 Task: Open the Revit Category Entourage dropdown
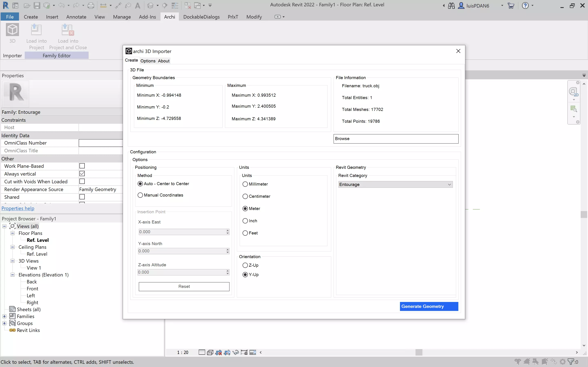[449, 184]
